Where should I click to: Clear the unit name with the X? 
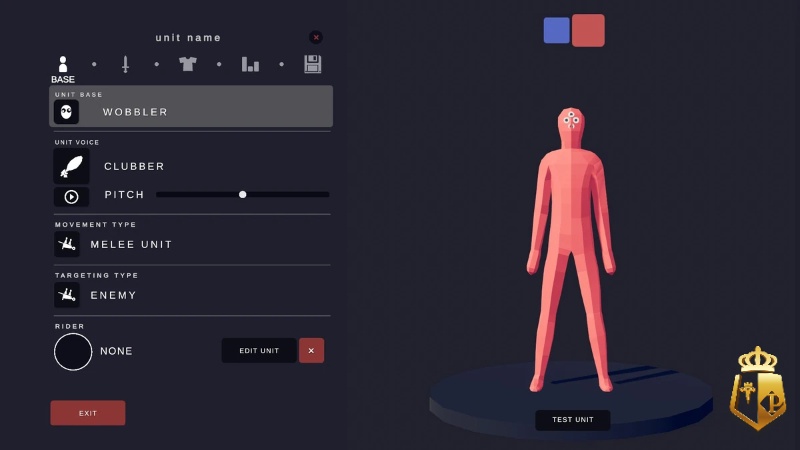[x=316, y=37]
